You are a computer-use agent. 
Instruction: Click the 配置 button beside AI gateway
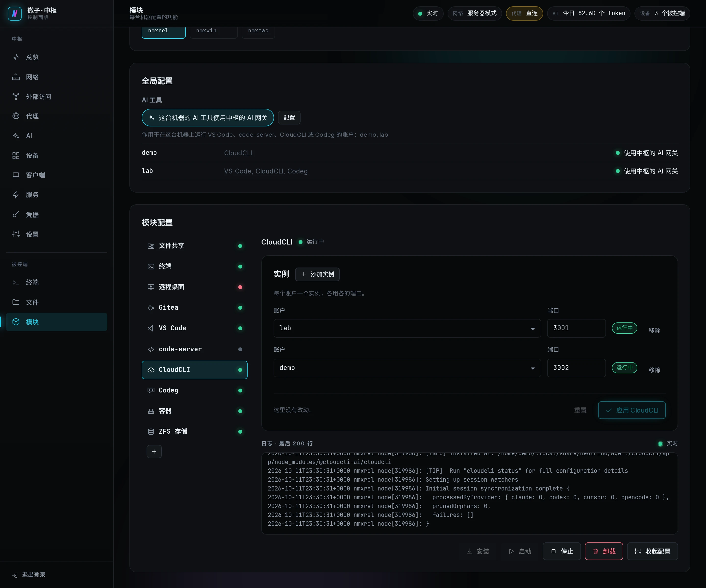(x=289, y=118)
